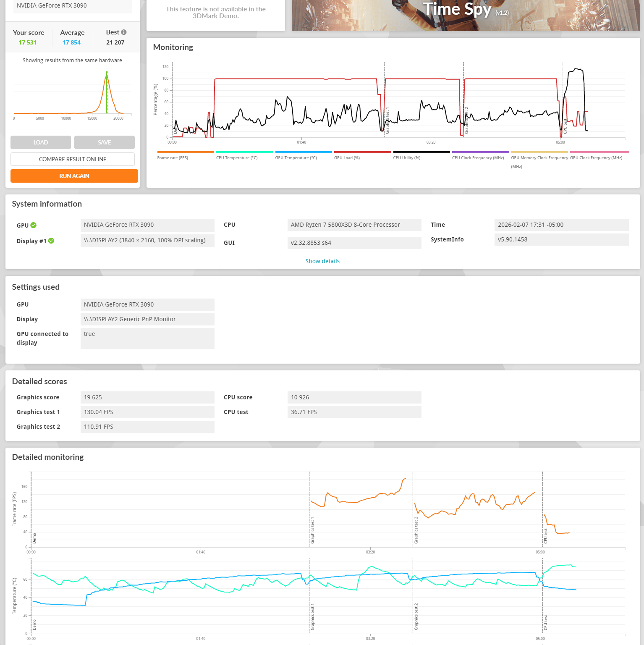Image resolution: width=644 pixels, height=645 pixels.
Task: Click the Time Spy banner image
Action: pyautogui.click(x=466, y=15)
